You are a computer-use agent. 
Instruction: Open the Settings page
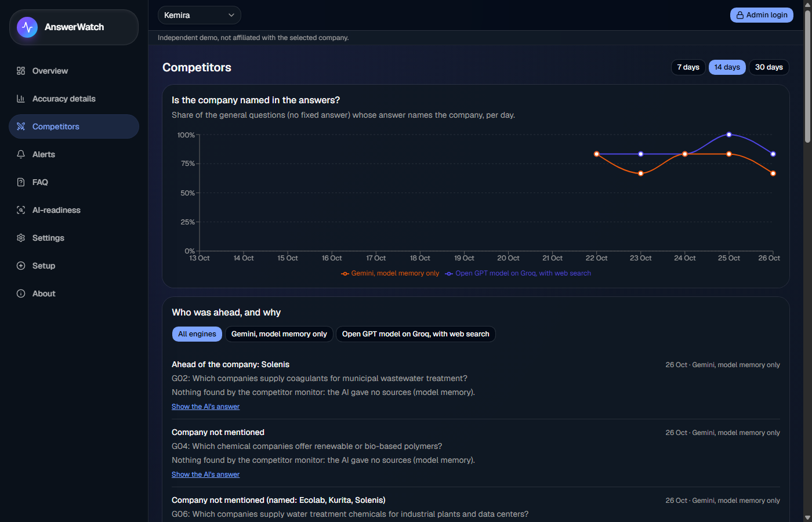74,238
